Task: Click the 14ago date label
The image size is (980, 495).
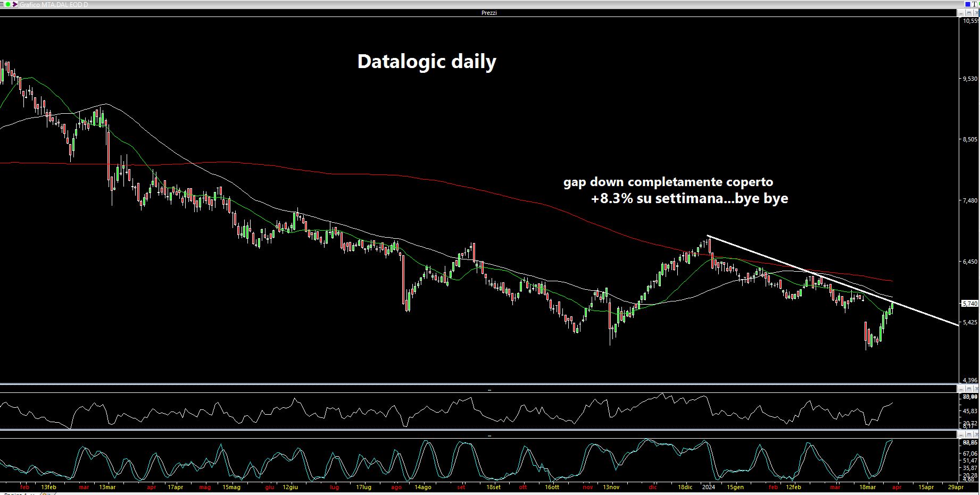Action: [423, 486]
